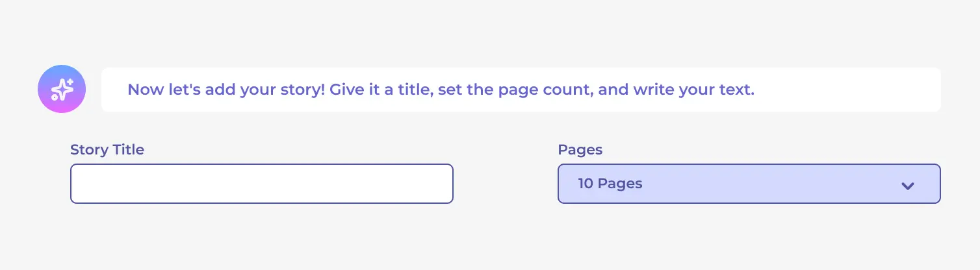Place cursor in the title entry box
The width and height of the screenshot is (980, 270).
coord(261,184)
